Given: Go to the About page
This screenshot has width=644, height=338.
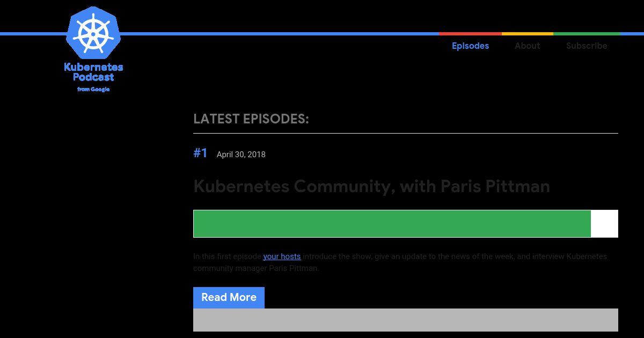Looking at the screenshot, I should 527,46.
